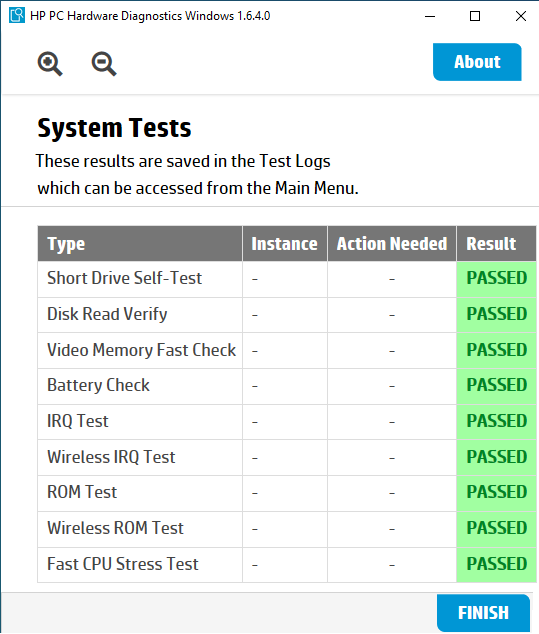
Task: Click the Result column header
Action: [x=497, y=243]
